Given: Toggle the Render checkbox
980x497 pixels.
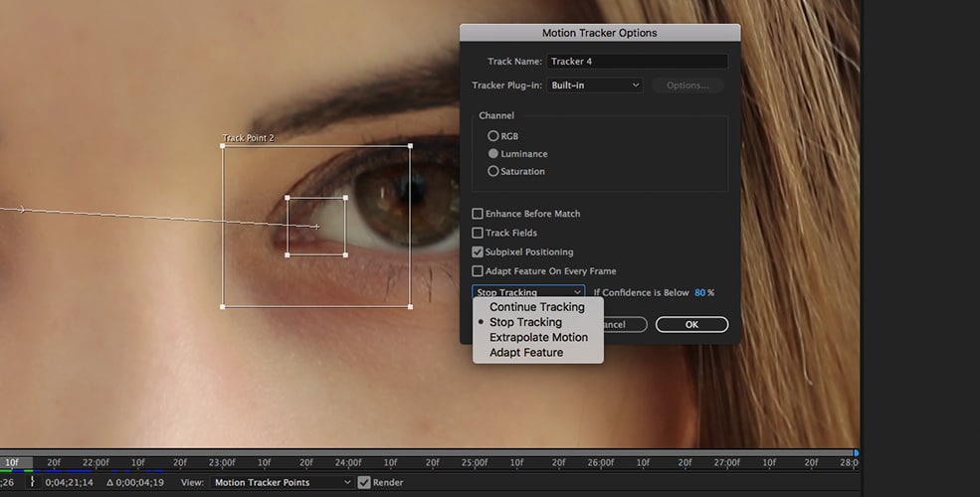Looking at the screenshot, I should pos(364,482).
